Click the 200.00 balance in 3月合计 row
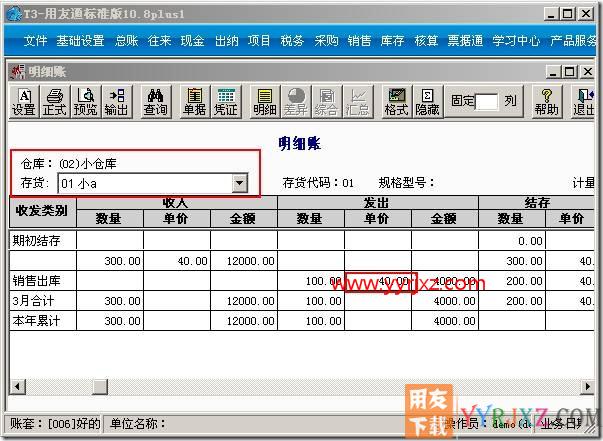The width and height of the screenshot is (603, 441). point(525,301)
